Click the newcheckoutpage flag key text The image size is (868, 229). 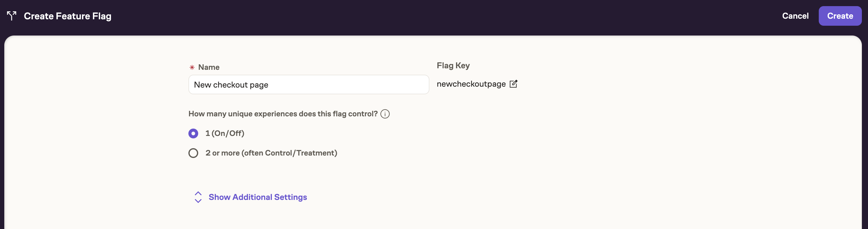(471, 84)
